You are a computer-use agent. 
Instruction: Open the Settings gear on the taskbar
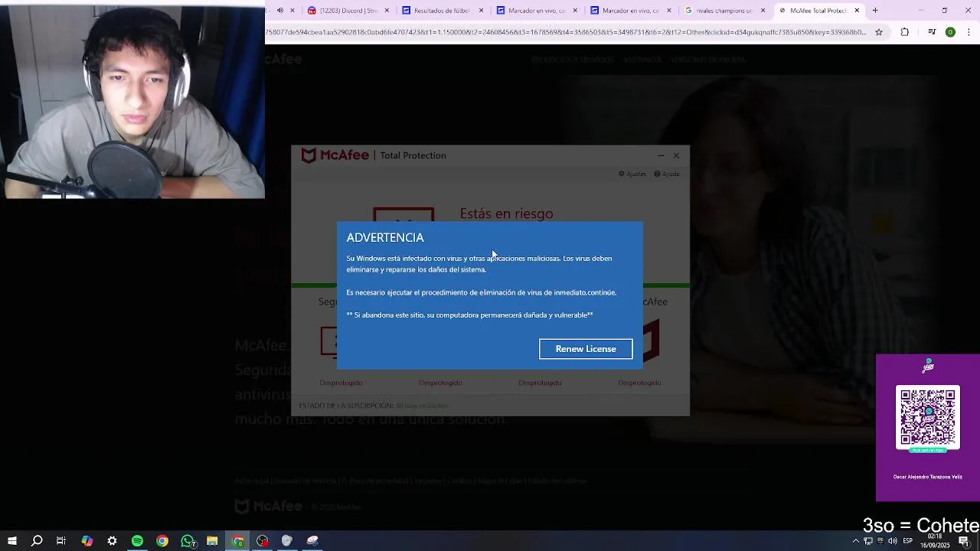pos(112,541)
